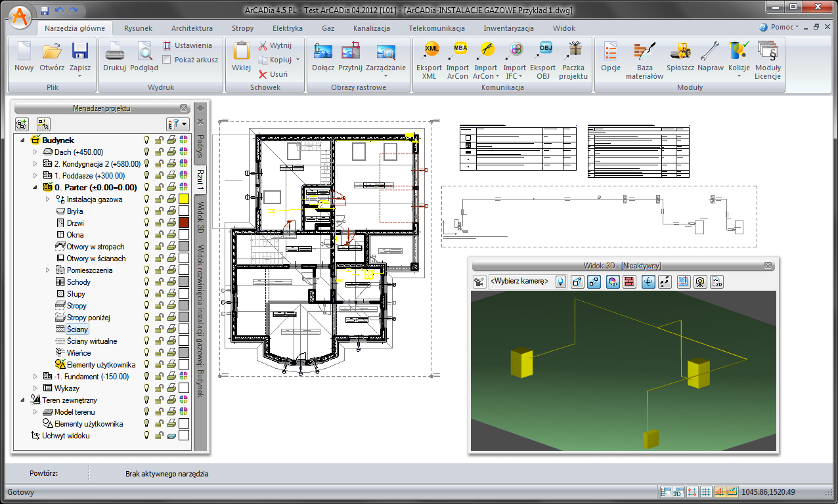
Task: Open a file with the Otwórz icon
Action: [x=52, y=51]
